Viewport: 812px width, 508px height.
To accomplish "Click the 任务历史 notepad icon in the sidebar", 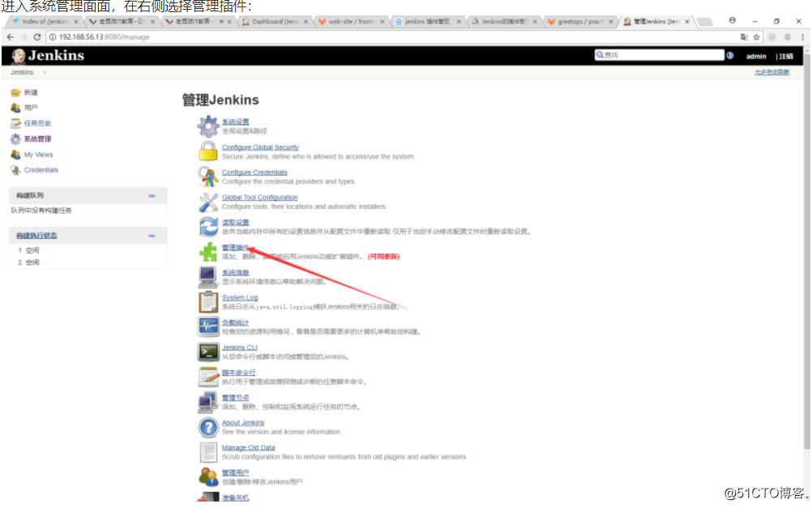I will tap(15, 123).
